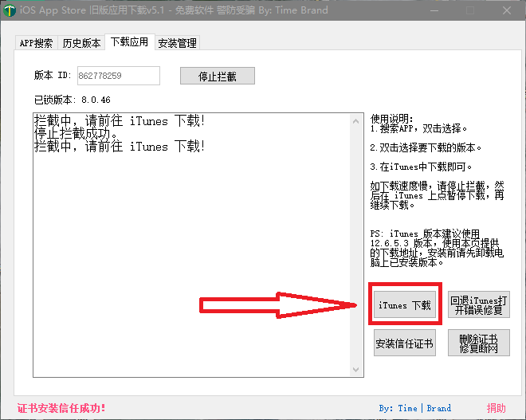Click the iTunes 下载 button
526x420 pixels.
[x=404, y=305]
